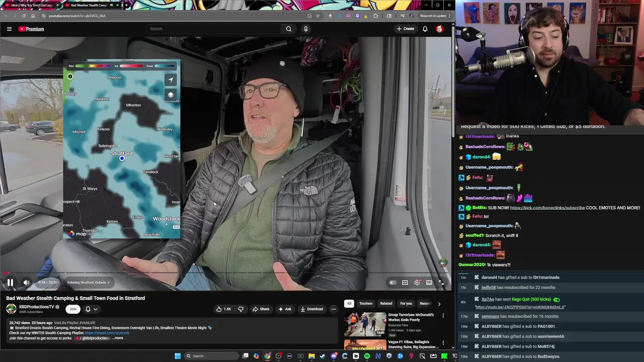Expand description with '...more'
Screen dimensions: 644x362
point(118,338)
